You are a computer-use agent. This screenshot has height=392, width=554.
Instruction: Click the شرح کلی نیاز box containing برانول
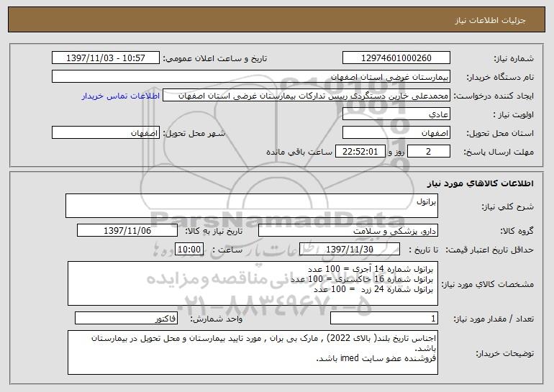[252, 206]
